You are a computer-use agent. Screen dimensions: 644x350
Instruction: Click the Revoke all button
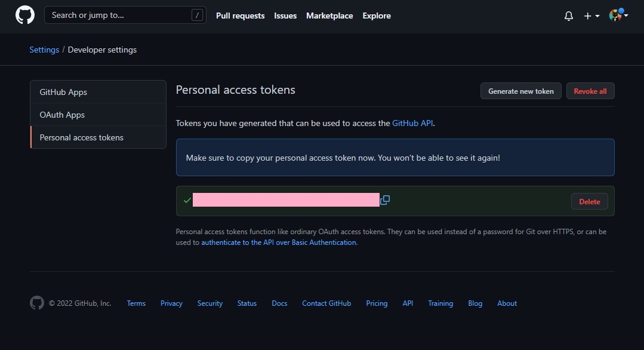[590, 91]
